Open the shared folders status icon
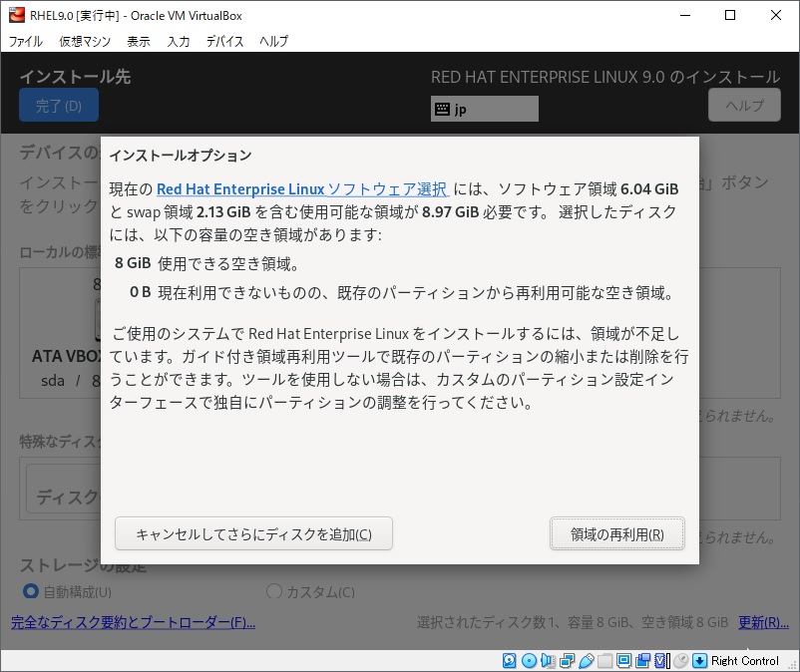The height and width of the screenshot is (672, 800). click(604, 661)
